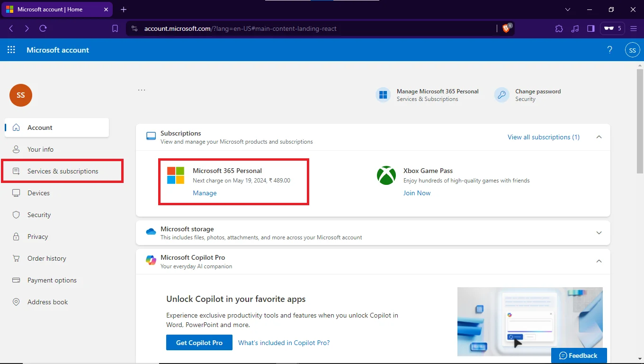The width and height of the screenshot is (644, 364).
Task: Go back using browser back arrow
Action: click(x=11, y=28)
